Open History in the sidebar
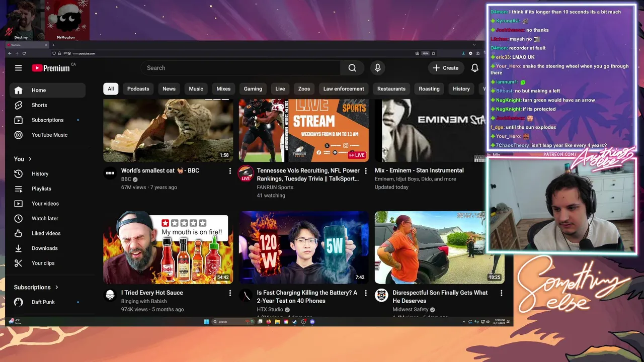This screenshot has height=362, width=644. coord(47,174)
